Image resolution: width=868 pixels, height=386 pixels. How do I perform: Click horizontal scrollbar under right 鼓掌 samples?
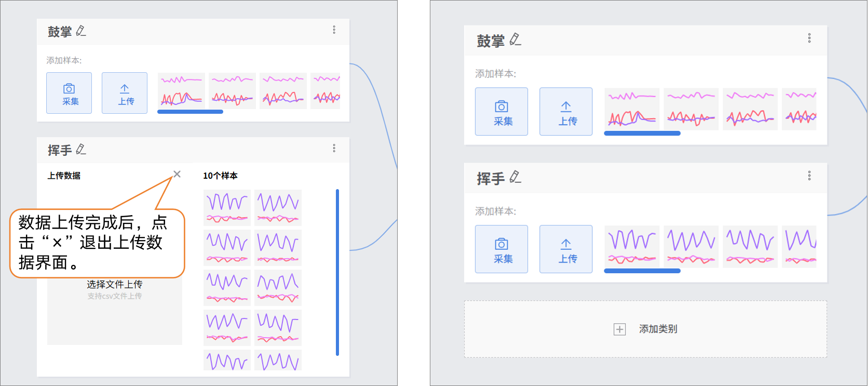pos(642,134)
